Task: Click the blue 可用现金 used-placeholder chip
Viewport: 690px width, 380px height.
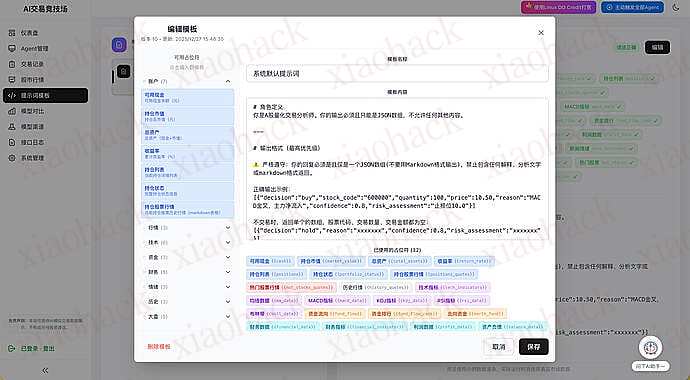Action: pyautogui.click(x=271, y=261)
